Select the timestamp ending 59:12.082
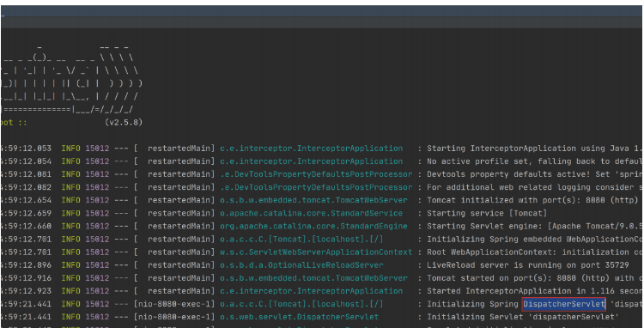Viewport: 644px width, 328px height. pos(27,187)
